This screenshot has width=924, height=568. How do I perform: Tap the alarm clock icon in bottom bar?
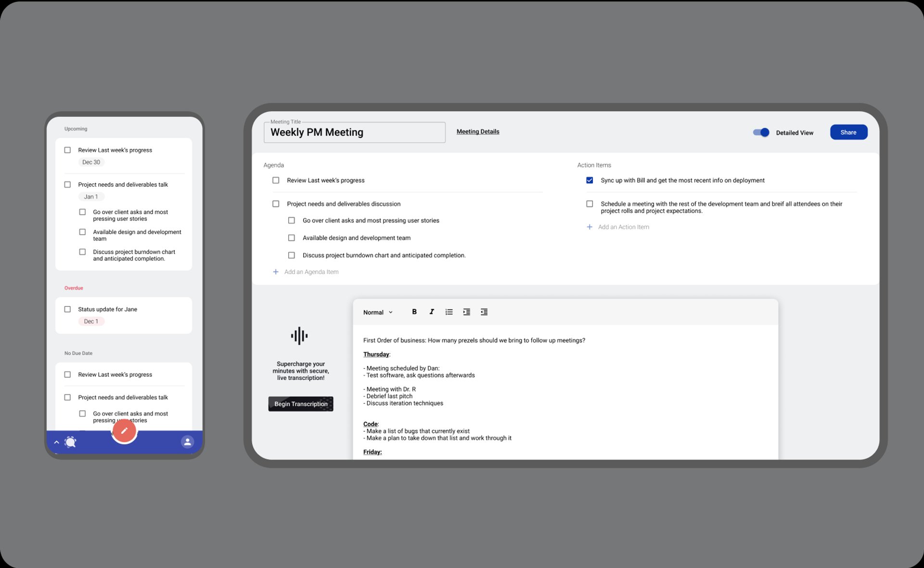point(71,442)
